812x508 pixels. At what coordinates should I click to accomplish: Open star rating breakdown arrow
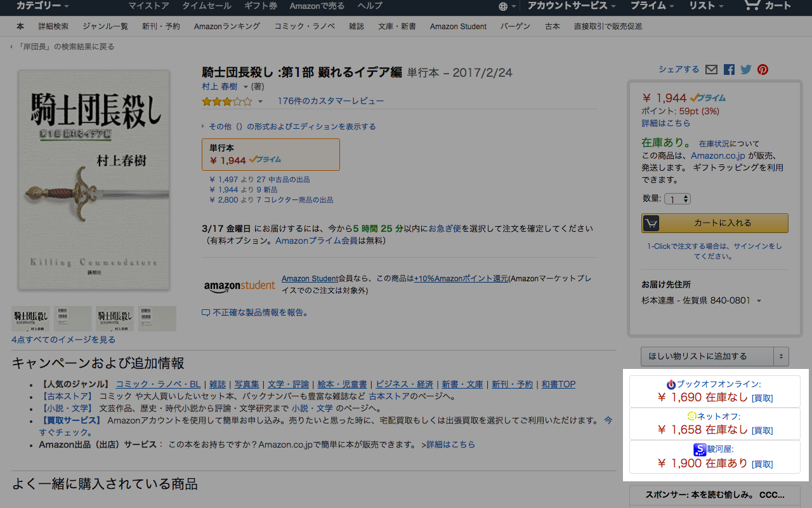tap(260, 102)
